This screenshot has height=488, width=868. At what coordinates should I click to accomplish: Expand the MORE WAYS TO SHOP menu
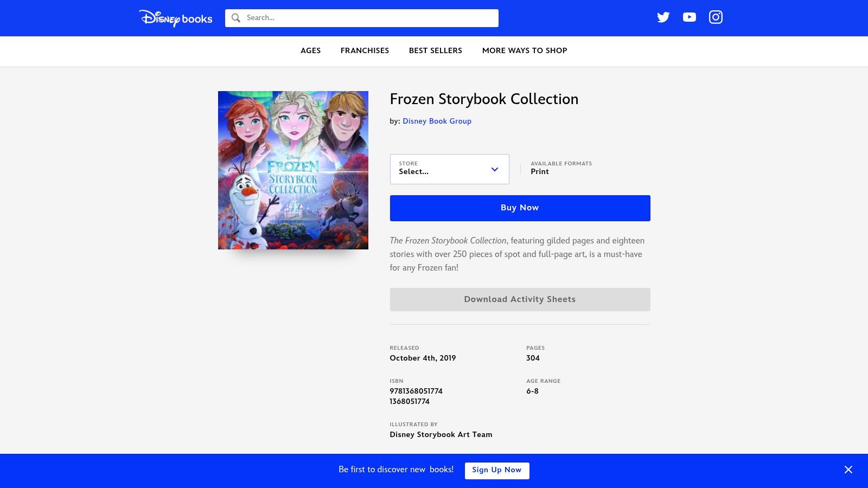pos(524,51)
